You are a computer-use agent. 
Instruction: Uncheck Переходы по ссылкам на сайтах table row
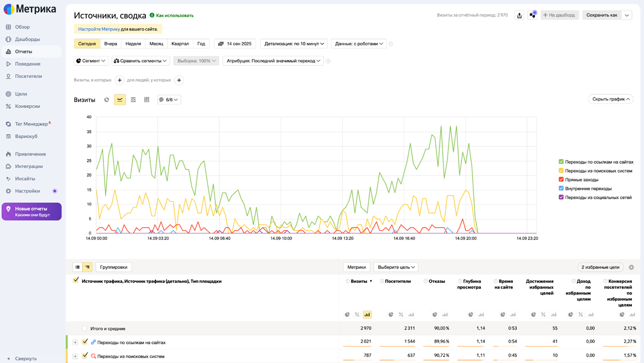click(85, 342)
